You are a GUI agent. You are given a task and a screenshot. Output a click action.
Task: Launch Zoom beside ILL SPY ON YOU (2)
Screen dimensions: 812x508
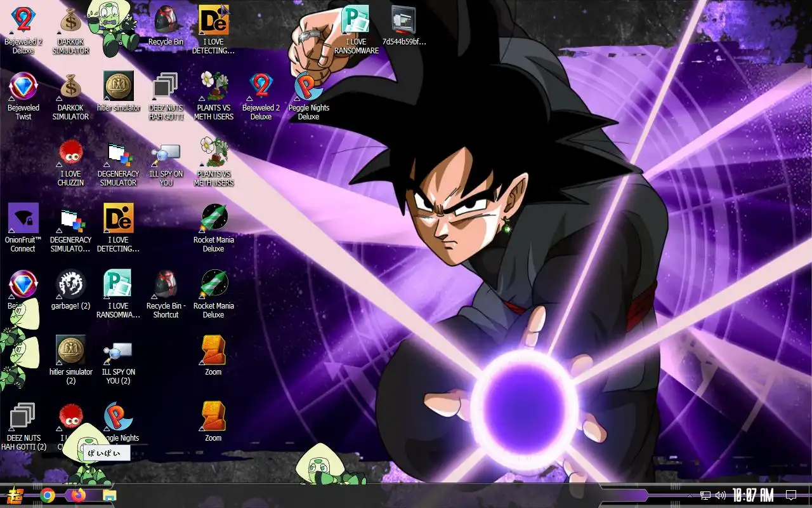click(x=213, y=351)
